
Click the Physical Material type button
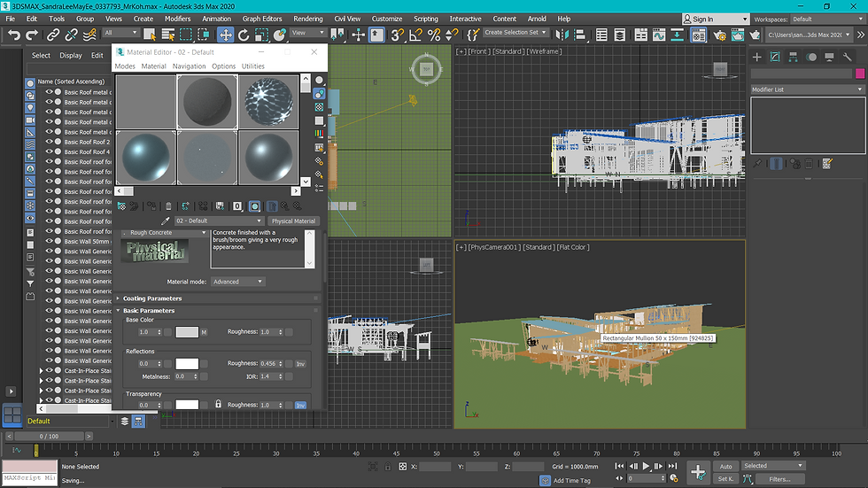click(293, 221)
